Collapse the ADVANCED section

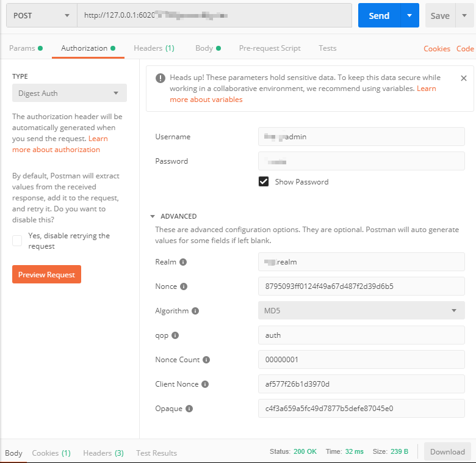(x=153, y=216)
